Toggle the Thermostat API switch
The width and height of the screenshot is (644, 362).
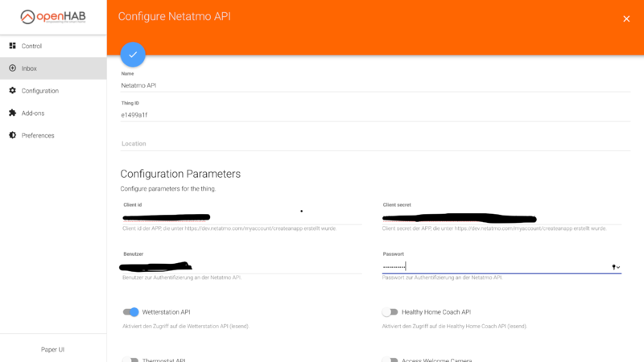pos(130,360)
